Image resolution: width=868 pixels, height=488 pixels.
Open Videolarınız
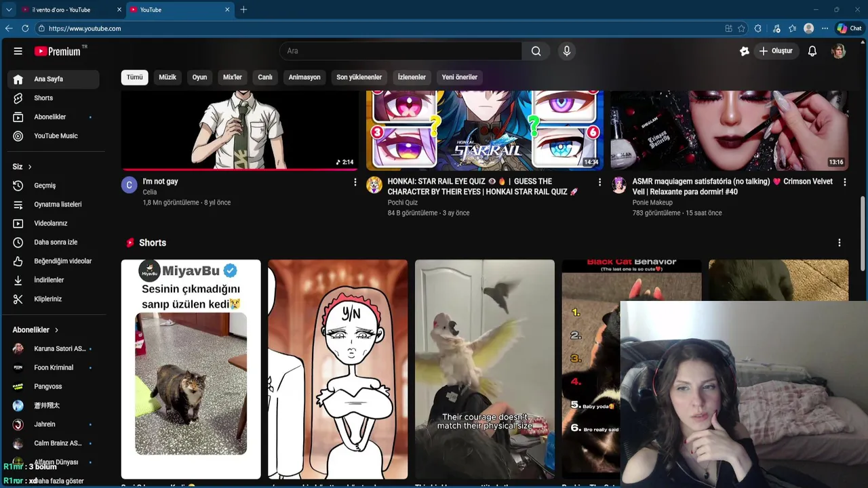coord(54,223)
